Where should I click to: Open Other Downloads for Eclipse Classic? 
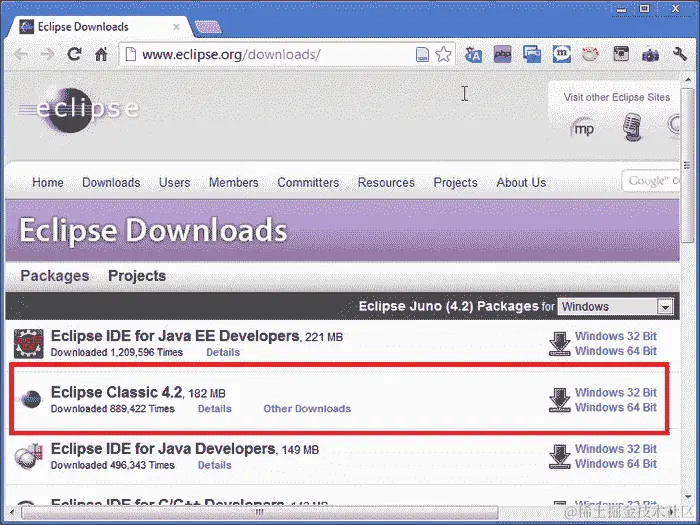[x=307, y=408]
